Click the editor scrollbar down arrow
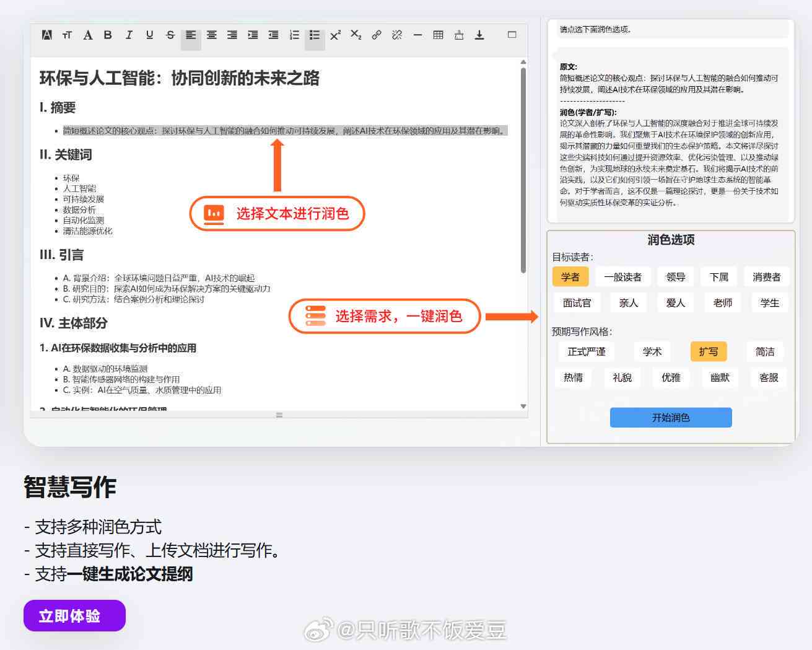 [523, 406]
